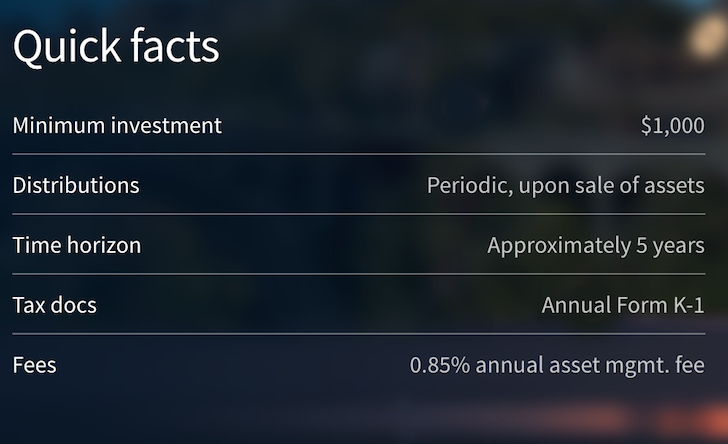Click the word facts in the heading

click(x=175, y=46)
